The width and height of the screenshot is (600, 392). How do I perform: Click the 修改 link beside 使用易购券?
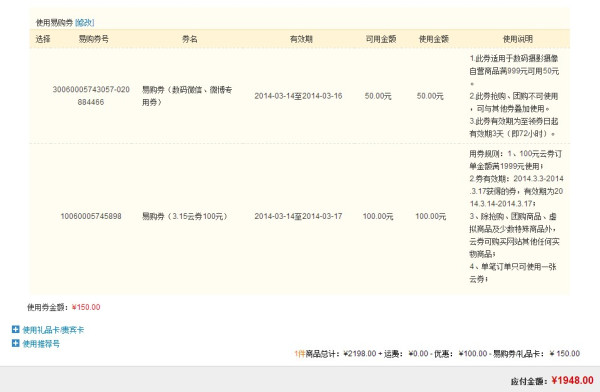pyautogui.click(x=85, y=23)
